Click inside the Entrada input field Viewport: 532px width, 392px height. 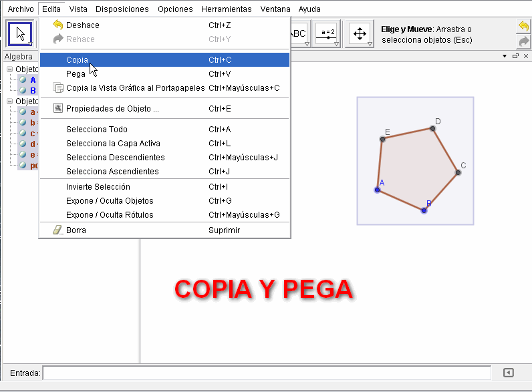point(266,373)
